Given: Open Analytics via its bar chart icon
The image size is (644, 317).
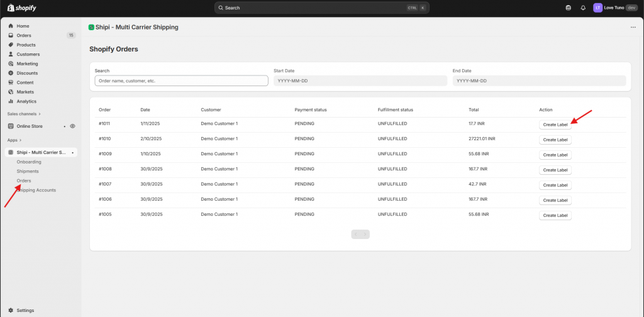Looking at the screenshot, I should pyautogui.click(x=11, y=101).
